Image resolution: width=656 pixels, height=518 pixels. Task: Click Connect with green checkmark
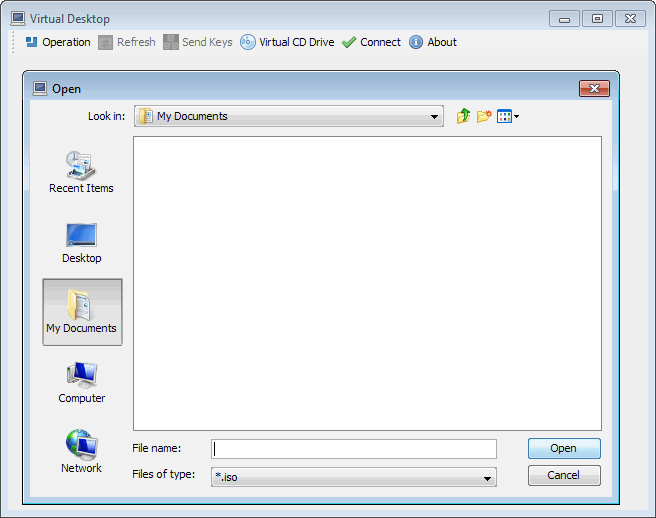pos(372,42)
